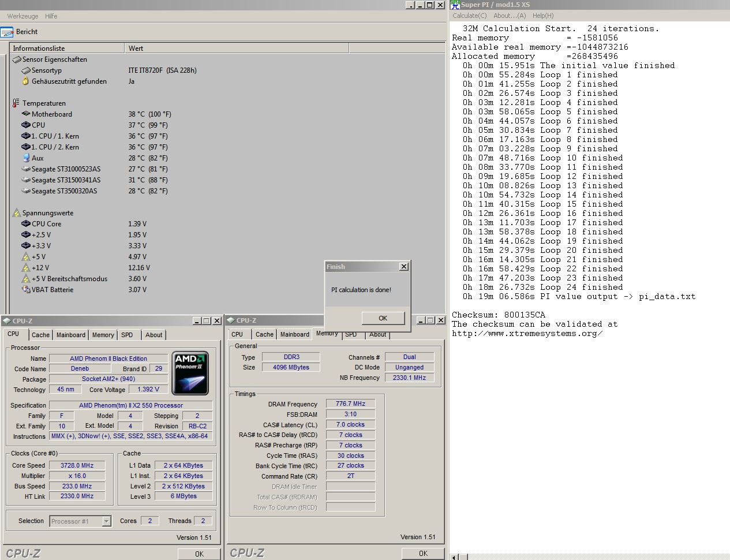Open the Werkzeuge menu
The height and width of the screenshot is (560, 730).
[23, 16]
